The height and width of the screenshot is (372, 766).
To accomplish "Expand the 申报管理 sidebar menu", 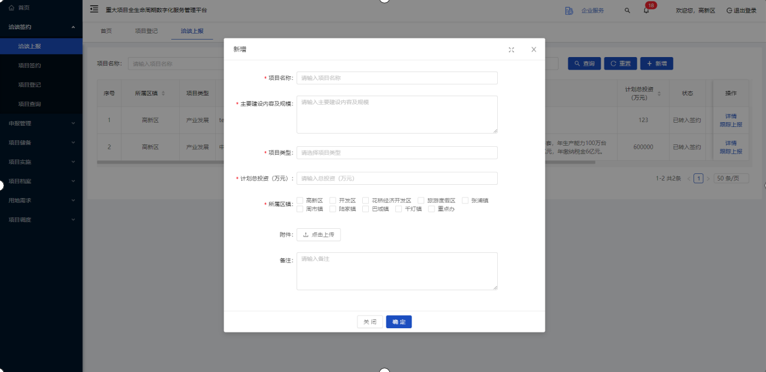I will [41, 123].
